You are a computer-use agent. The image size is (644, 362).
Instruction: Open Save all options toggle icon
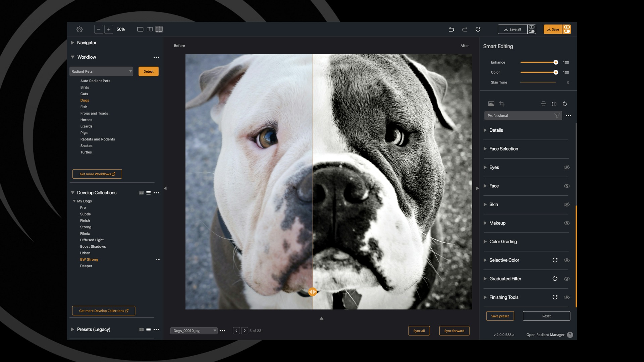click(x=532, y=29)
